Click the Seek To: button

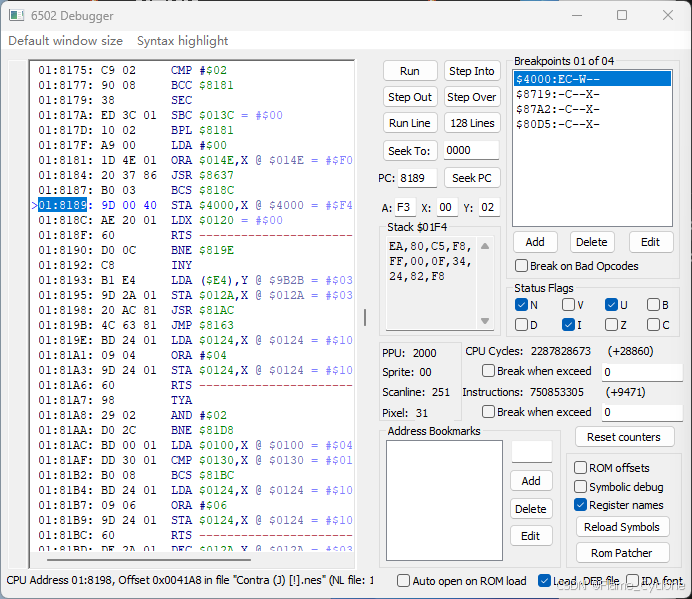pos(410,151)
